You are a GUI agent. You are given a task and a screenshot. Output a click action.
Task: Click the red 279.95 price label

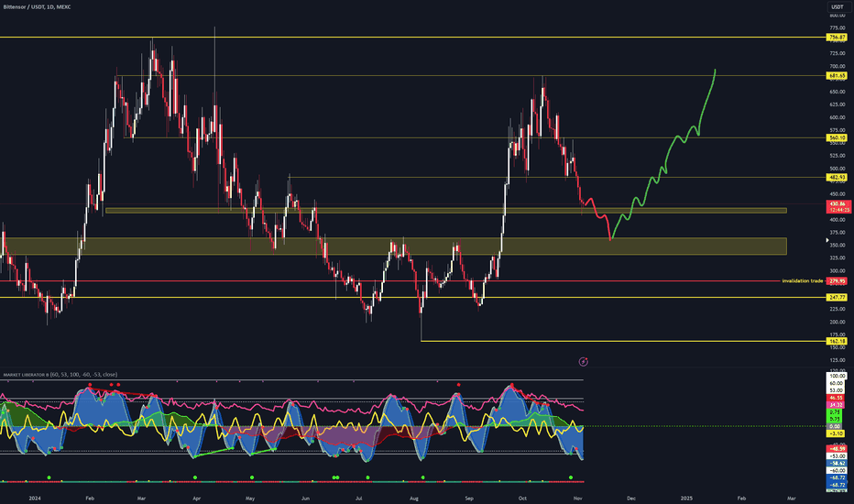click(837, 281)
